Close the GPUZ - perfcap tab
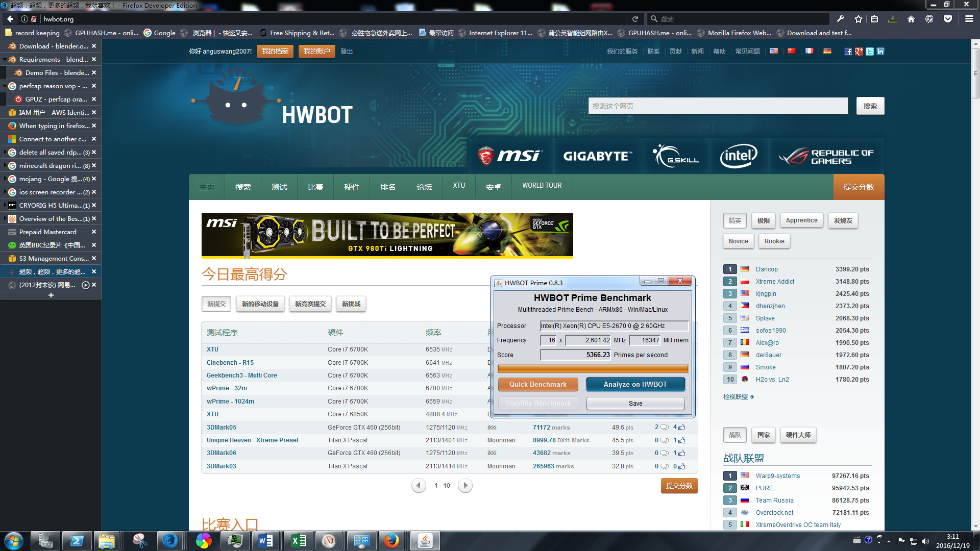The height and width of the screenshot is (551, 980). 94,99
